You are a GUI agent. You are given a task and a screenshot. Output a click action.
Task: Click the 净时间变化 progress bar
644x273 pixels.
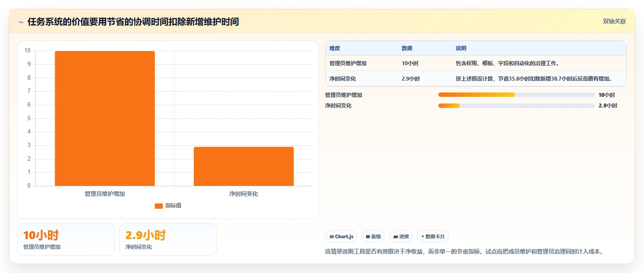pos(517,106)
